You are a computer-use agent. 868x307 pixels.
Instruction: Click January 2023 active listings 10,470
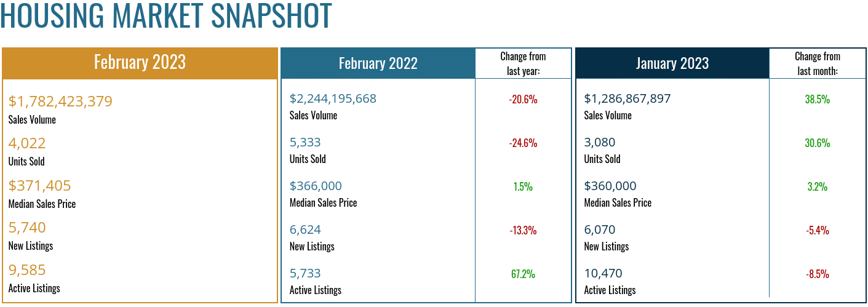pos(603,273)
